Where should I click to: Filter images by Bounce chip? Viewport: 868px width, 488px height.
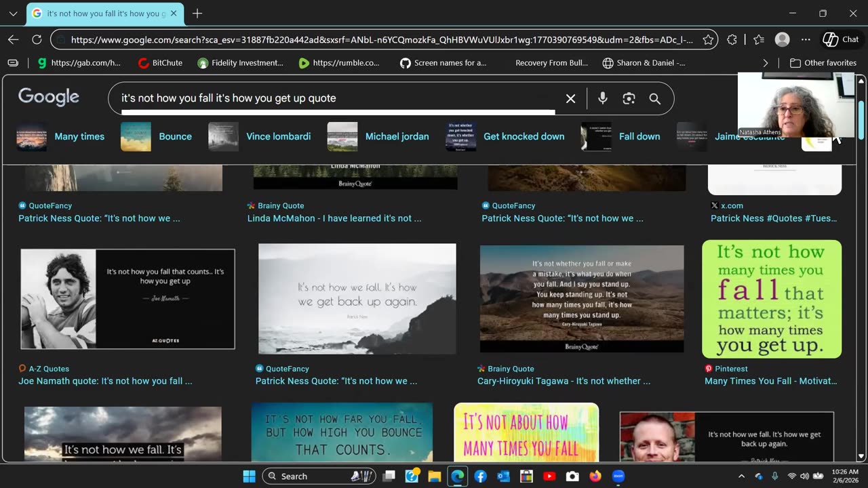[156, 136]
